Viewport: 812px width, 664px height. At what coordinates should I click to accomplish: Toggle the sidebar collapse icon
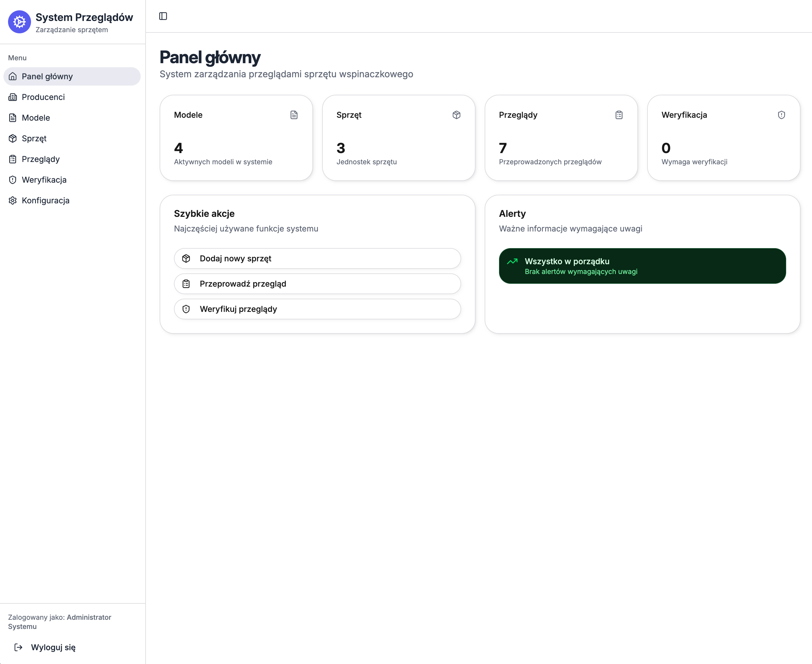pyautogui.click(x=163, y=16)
